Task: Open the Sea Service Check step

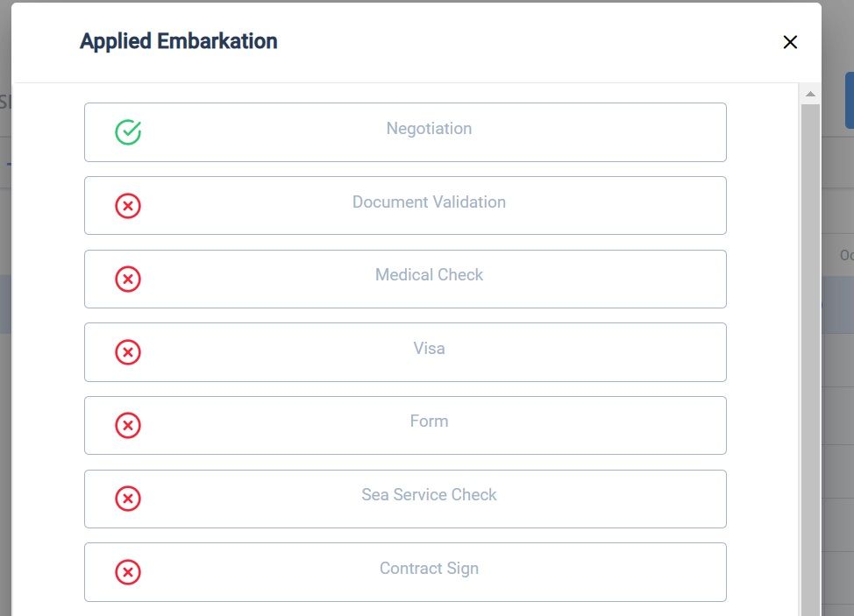Action: 429,495
